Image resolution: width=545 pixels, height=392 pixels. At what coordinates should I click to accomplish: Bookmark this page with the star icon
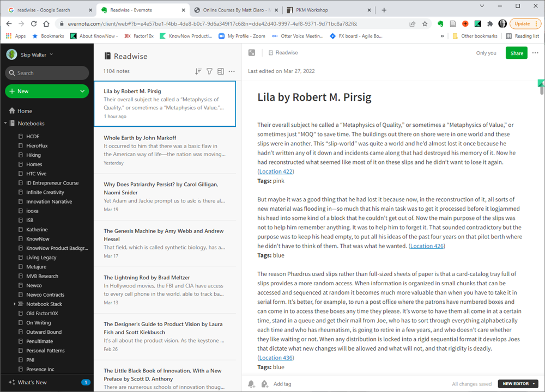[x=425, y=24]
